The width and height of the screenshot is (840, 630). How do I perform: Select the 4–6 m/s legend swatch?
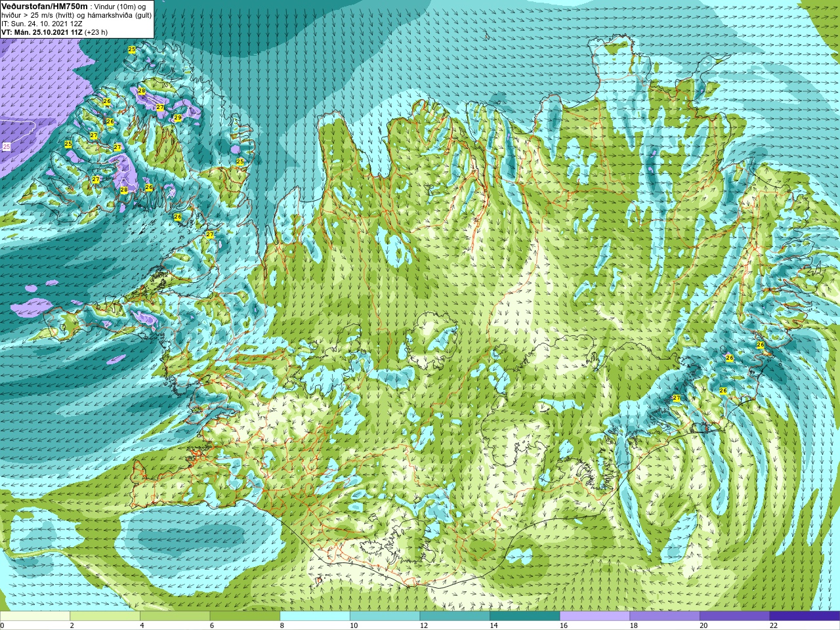(x=175, y=616)
